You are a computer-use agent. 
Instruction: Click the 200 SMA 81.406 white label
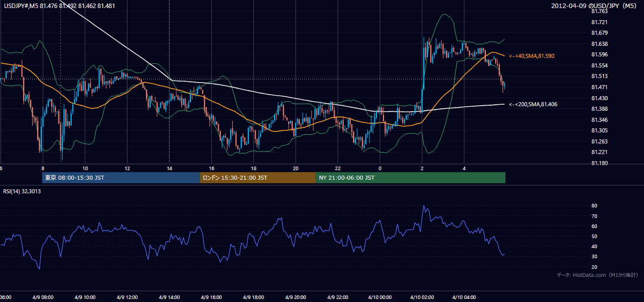533,104
